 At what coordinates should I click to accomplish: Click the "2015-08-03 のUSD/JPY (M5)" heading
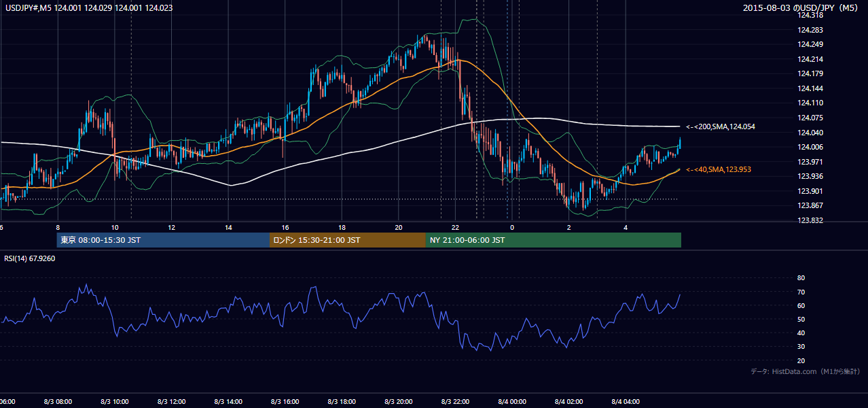point(801,8)
